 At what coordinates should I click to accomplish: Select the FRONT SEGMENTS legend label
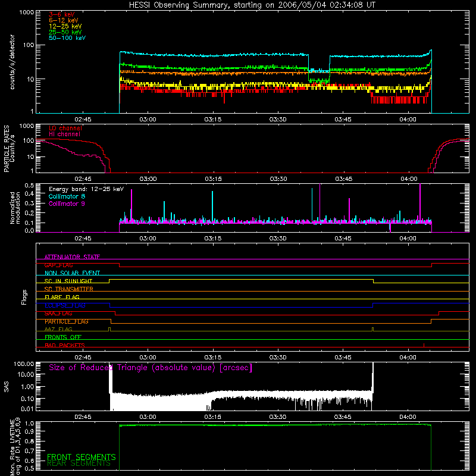82,457
